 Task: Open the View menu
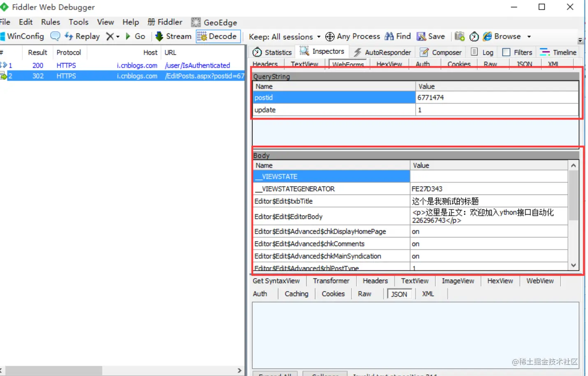tap(105, 22)
